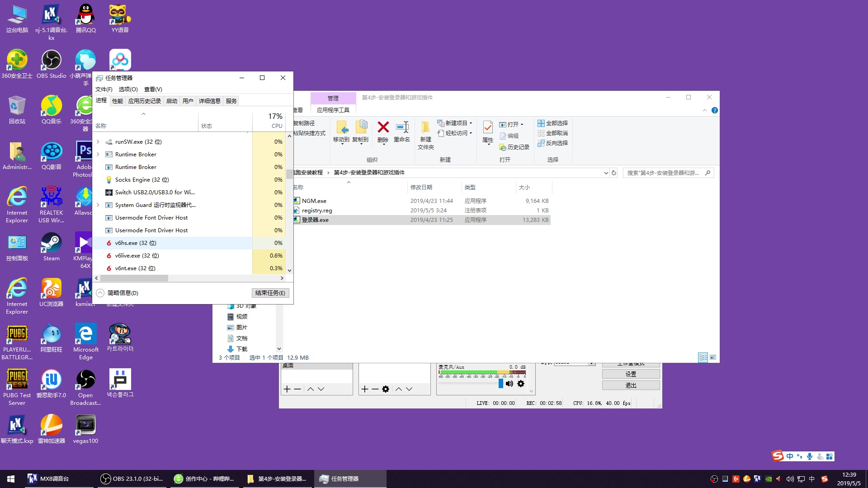Open 回收站 recycle bin icon

pos(17,110)
